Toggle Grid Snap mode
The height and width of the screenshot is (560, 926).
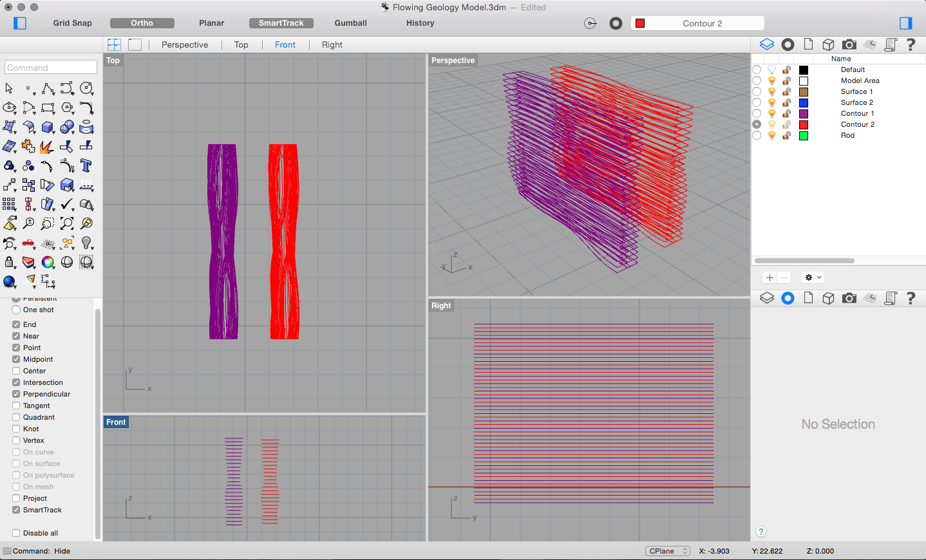(x=72, y=23)
